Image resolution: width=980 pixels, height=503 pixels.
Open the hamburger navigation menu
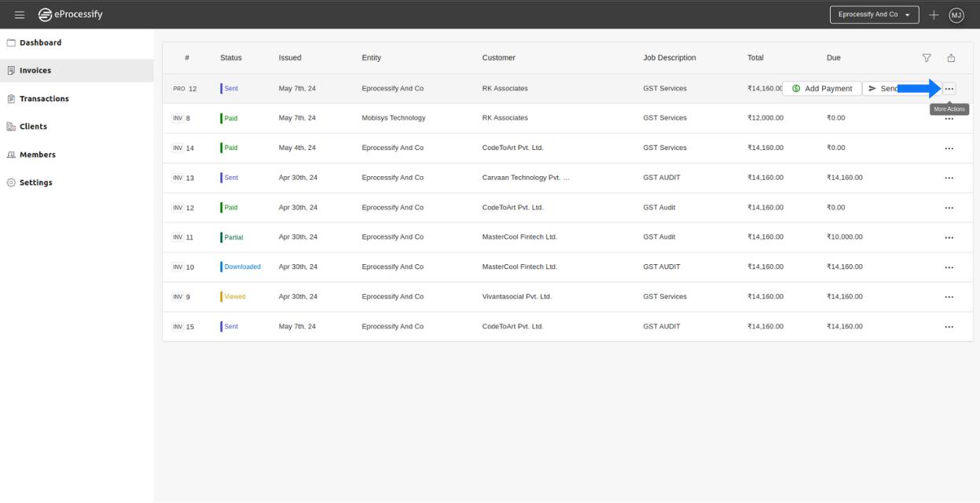20,15
